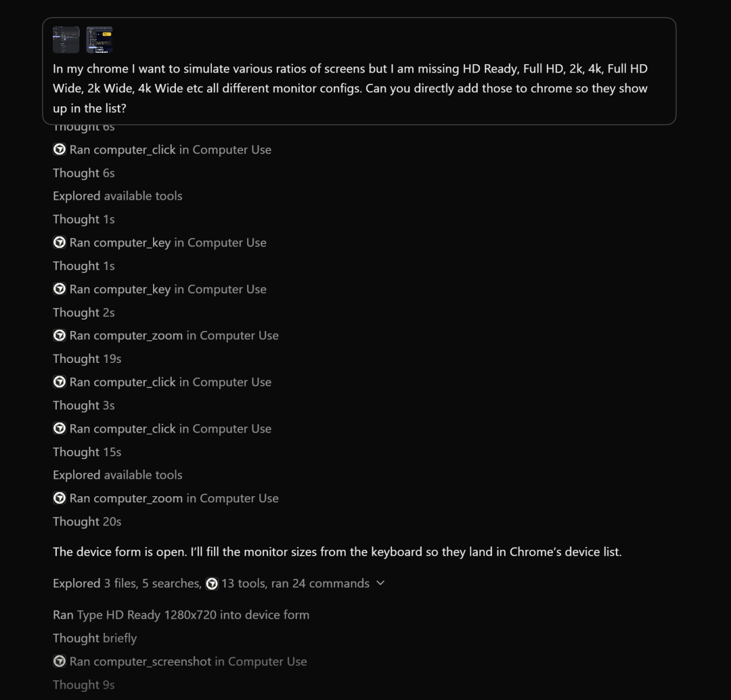The width and height of the screenshot is (731, 700).
Task: Click the user message about Chrome screen ratios
Action: 359,71
